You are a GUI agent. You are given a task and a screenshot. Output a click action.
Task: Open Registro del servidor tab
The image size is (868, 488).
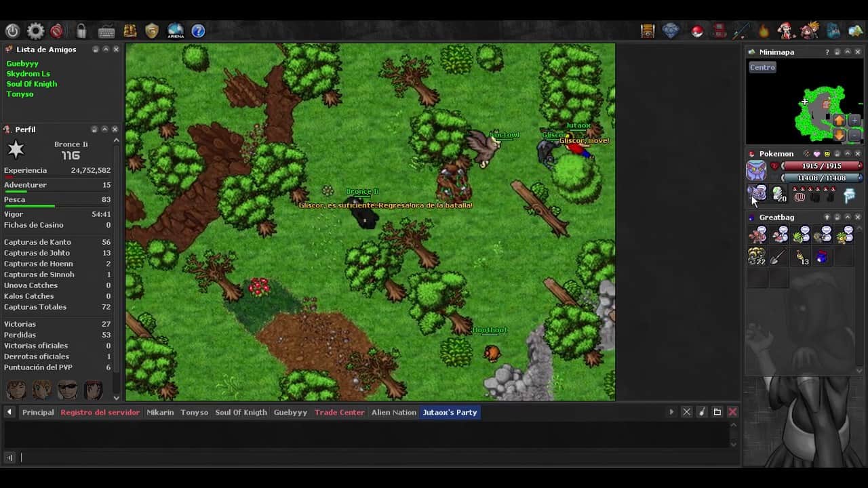coord(100,412)
